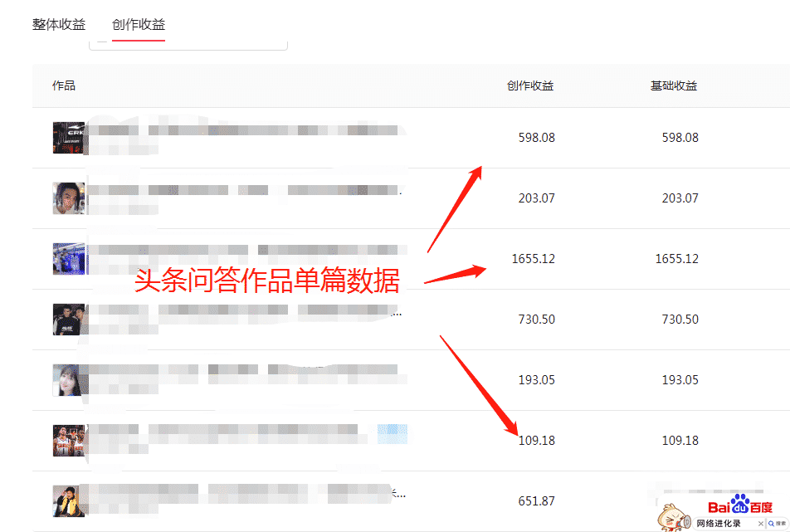This screenshot has width=790, height=532.
Task: Open the curly-haired man thumbnail in second row
Action: (x=69, y=198)
